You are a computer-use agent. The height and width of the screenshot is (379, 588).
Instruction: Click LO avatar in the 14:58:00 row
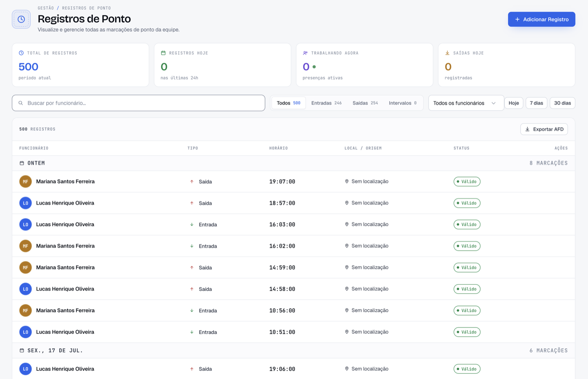pos(26,289)
